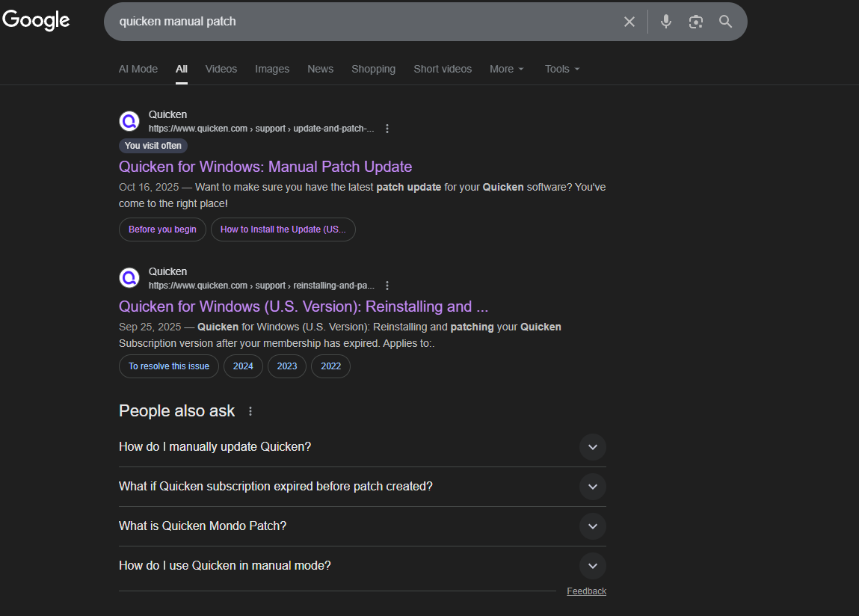Open the Tools dropdown

point(561,69)
